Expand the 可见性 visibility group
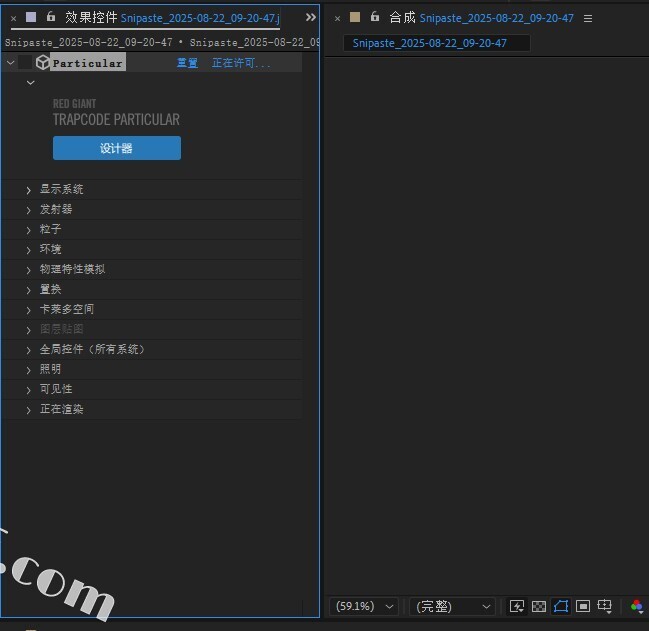The width and height of the screenshot is (649, 631). 28,390
